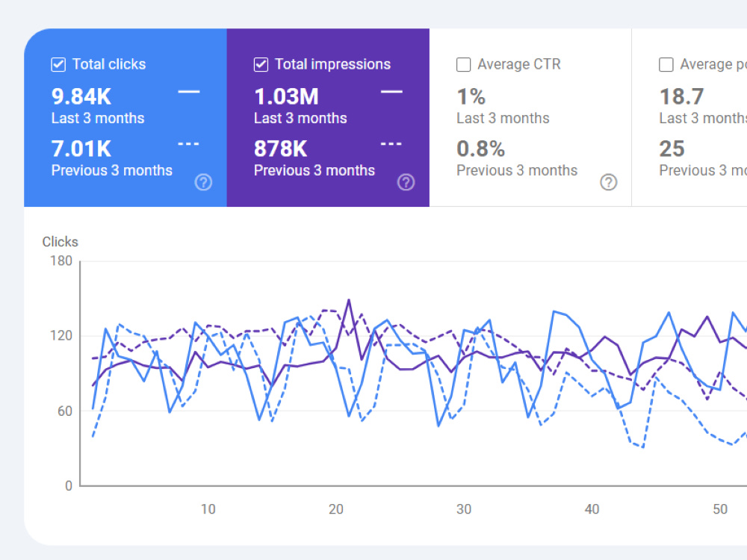Click the 20 x-axis label
The width and height of the screenshot is (747, 560).
(336, 509)
